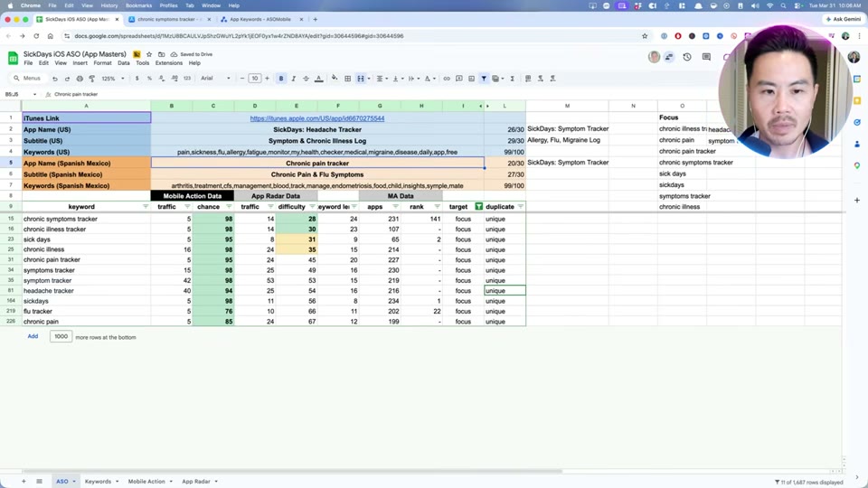The width and height of the screenshot is (868, 488).
Task: Open the zoom 125% dropdown
Action: click(x=113, y=79)
